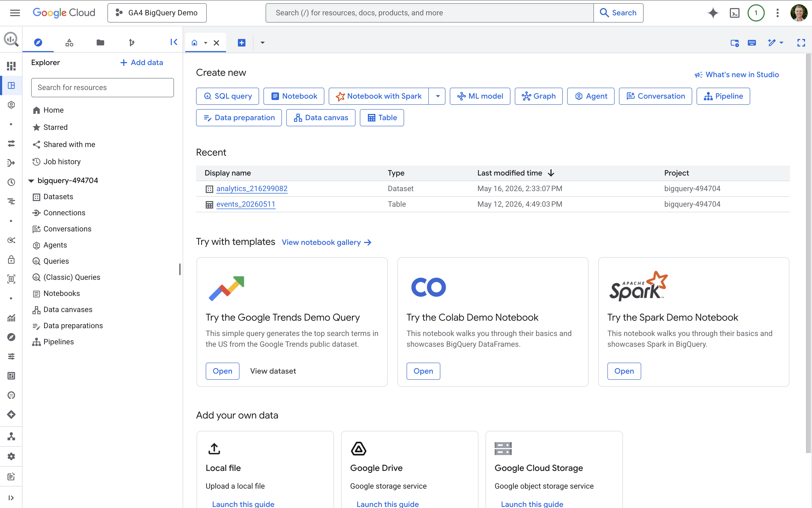Create a new Pipeline

pyautogui.click(x=723, y=96)
